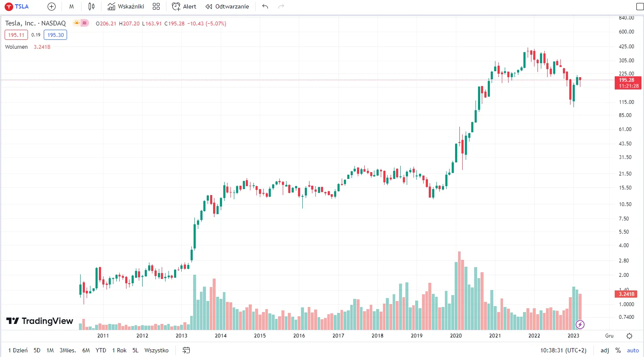The width and height of the screenshot is (644, 357).
Task: Click the blue 195.30 buy price button
Action: (x=56, y=35)
